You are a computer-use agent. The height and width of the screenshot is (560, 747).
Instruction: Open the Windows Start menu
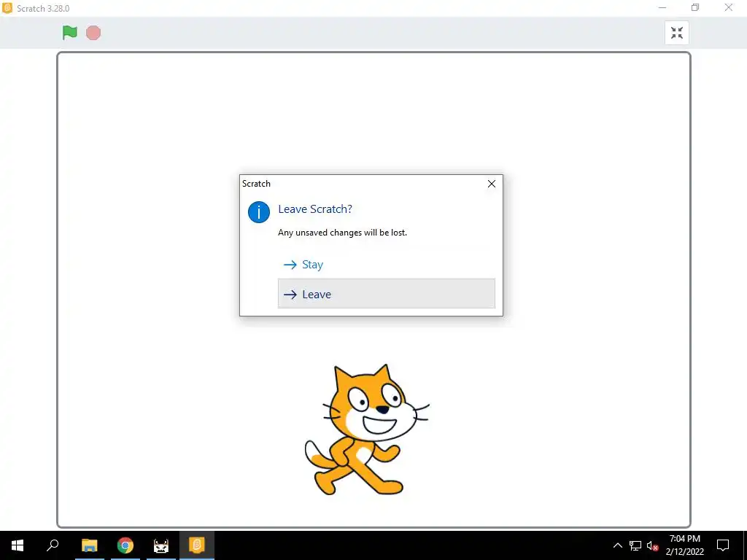point(18,545)
